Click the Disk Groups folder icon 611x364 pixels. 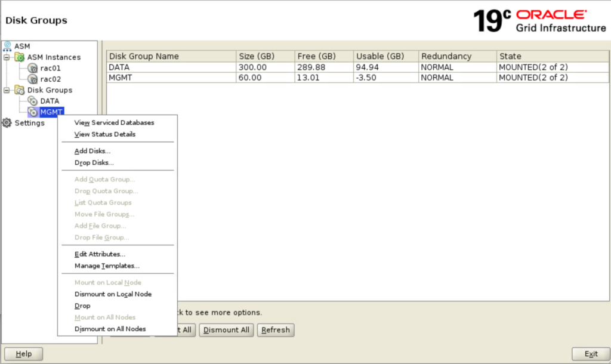pyautogui.click(x=20, y=90)
